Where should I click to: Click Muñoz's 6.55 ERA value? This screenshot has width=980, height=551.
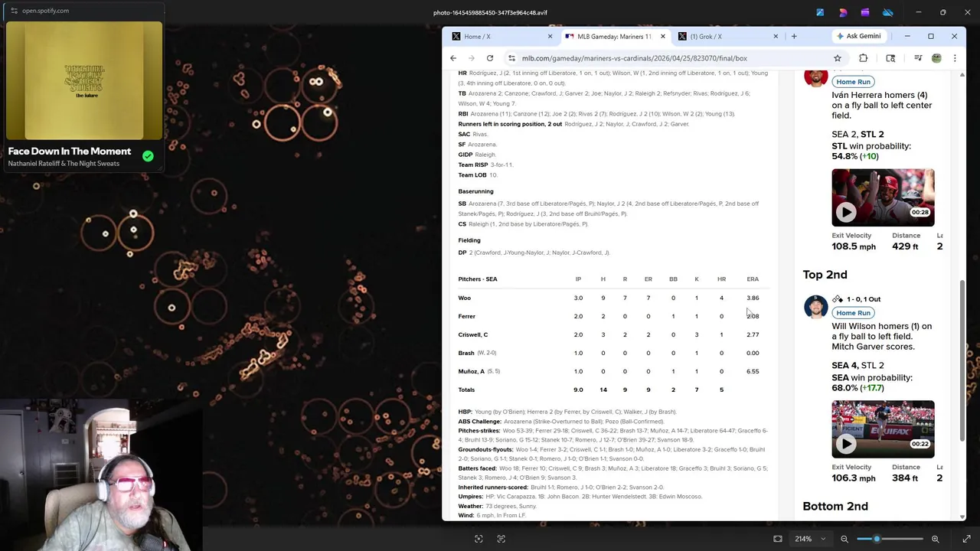pyautogui.click(x=753, y=371)
